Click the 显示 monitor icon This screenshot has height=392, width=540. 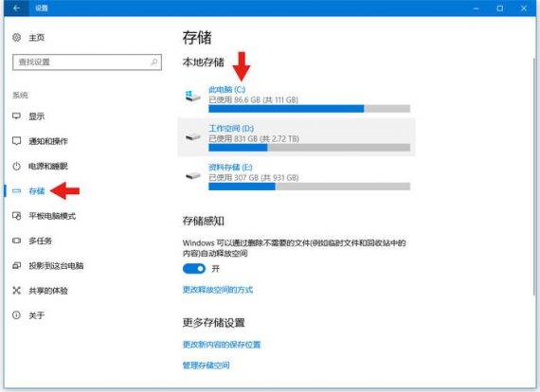pos(16,116)
